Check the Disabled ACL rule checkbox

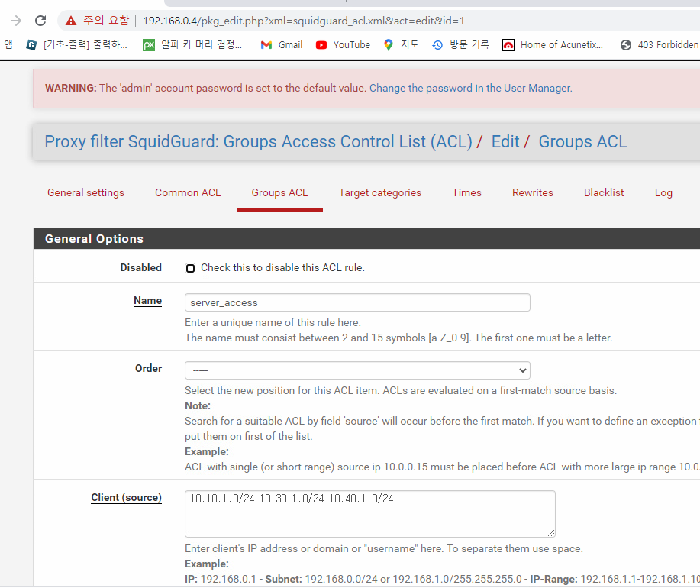(190, 268)
